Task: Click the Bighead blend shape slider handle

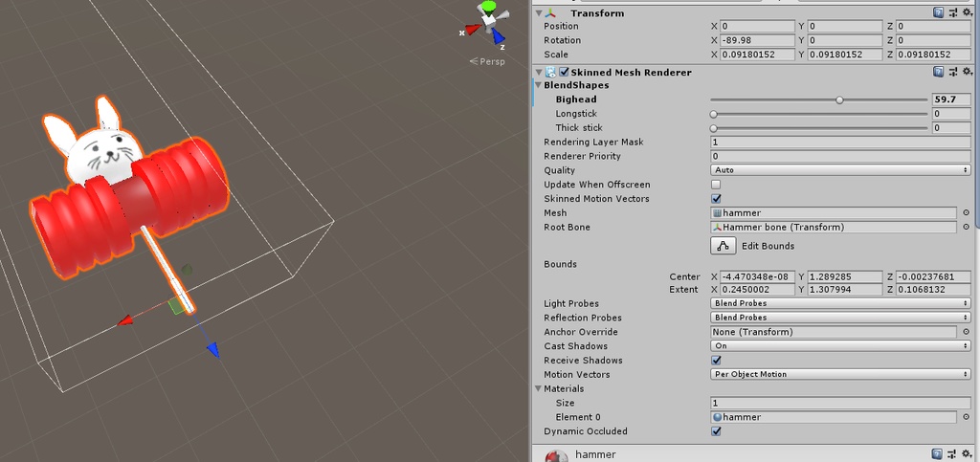Action: point(839,99)
